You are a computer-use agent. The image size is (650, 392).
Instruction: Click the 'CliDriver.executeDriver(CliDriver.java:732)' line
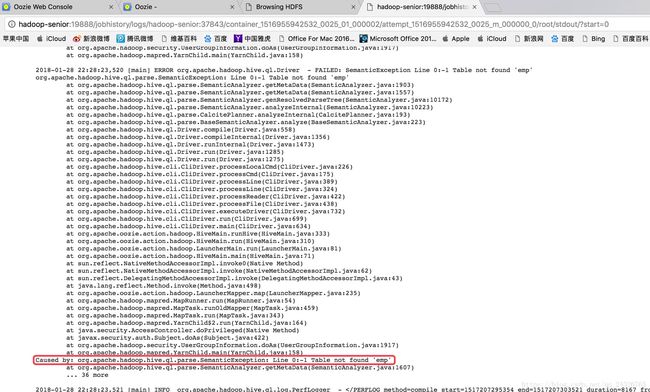click(x=206, y=212)
